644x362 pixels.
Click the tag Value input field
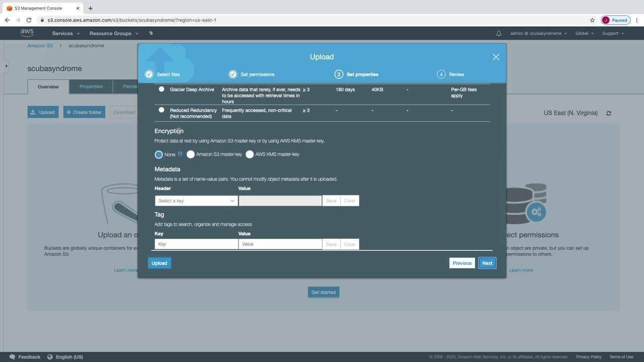pos(280,244)
